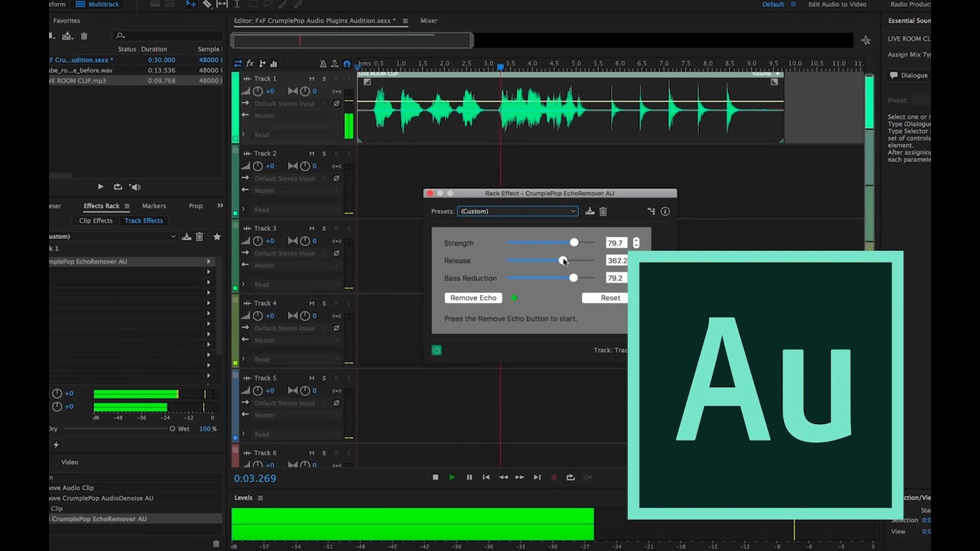Switch to the Mixer tab
The image size is (980, 551).
point(429,21)
